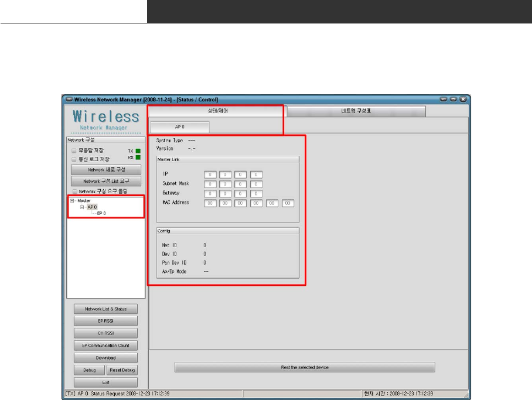Viewport: 532px width, 400px height.
Task: Click fourth Gateway octet field
Action: 256,194
